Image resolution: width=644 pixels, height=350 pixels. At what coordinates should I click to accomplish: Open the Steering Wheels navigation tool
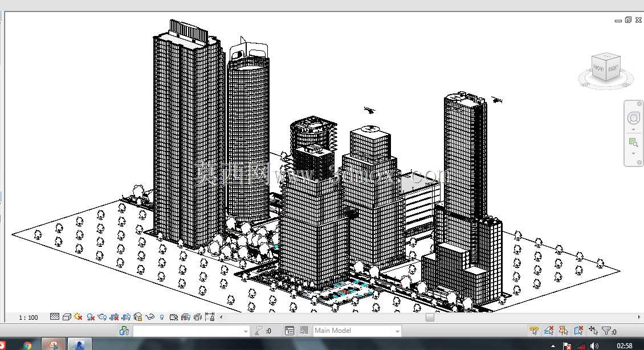pyautogui.click(x=633, y=119)
